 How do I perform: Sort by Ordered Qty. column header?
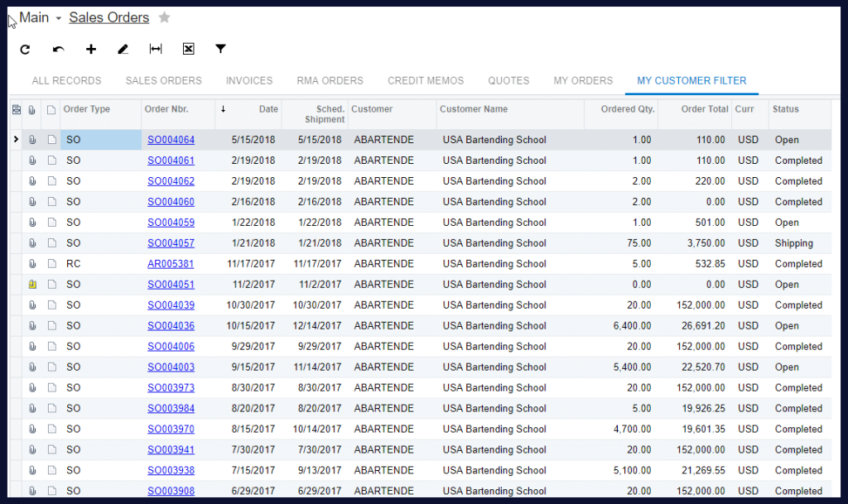[628, 109]
